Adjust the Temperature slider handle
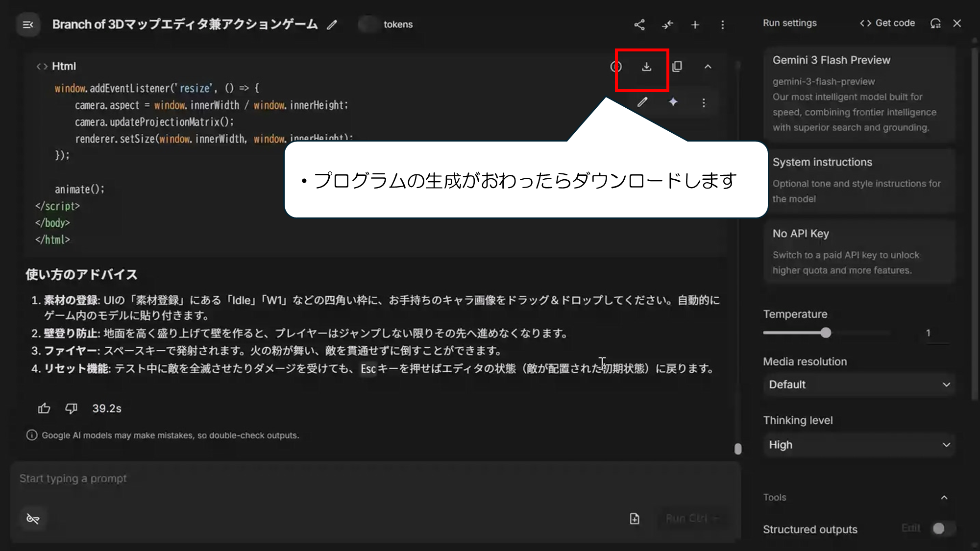 (x=826, y=333)
